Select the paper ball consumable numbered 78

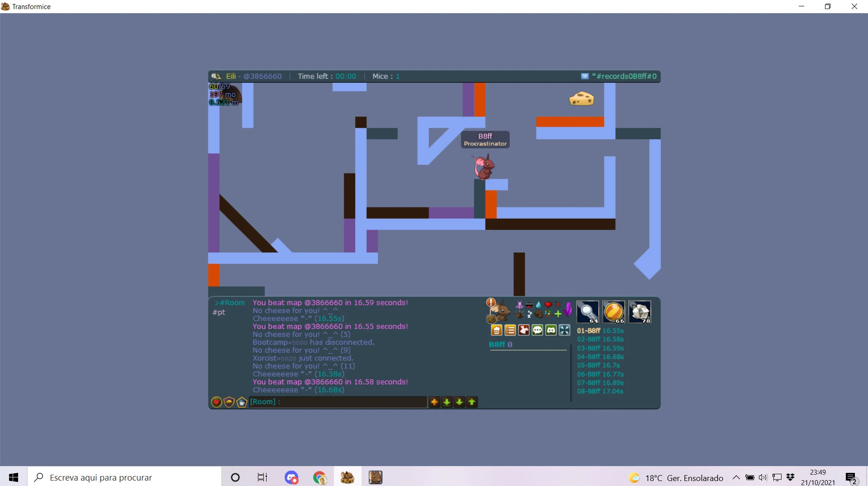click(x=640, y=312)
